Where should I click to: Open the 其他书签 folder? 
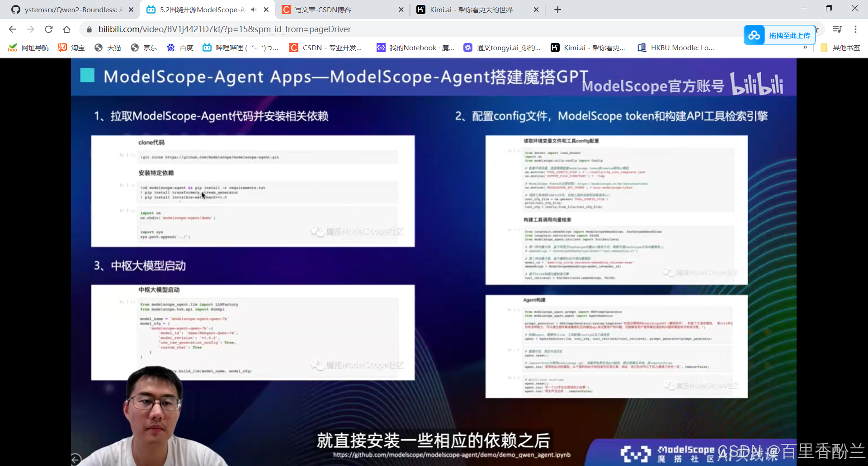point(840,48)
